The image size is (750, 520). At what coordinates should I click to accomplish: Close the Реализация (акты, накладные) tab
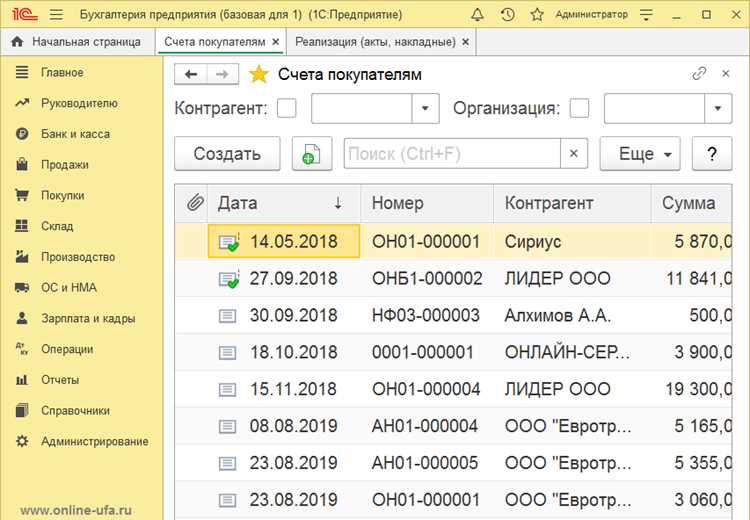coord(465,42)
